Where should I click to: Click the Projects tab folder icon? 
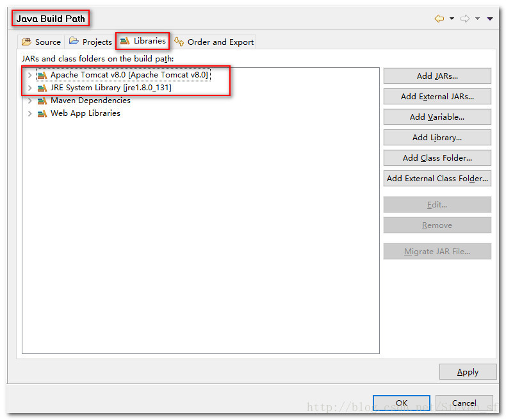click(74, 41)
